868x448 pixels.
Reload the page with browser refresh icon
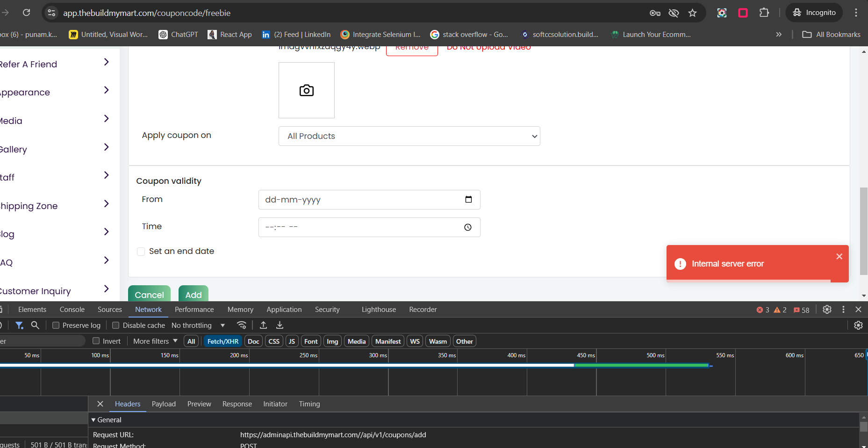tap(26, 13)
